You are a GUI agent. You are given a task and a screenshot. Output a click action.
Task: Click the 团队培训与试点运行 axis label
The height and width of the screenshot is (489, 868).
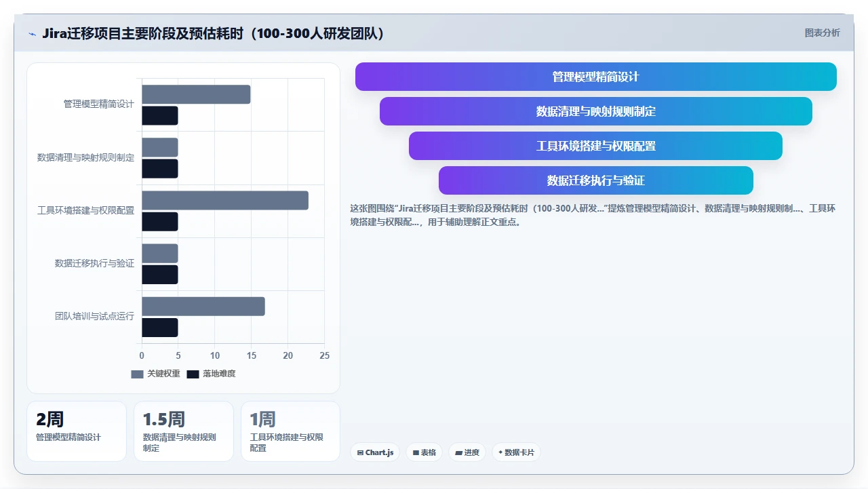pyautogui.click(x=95, y=316)
